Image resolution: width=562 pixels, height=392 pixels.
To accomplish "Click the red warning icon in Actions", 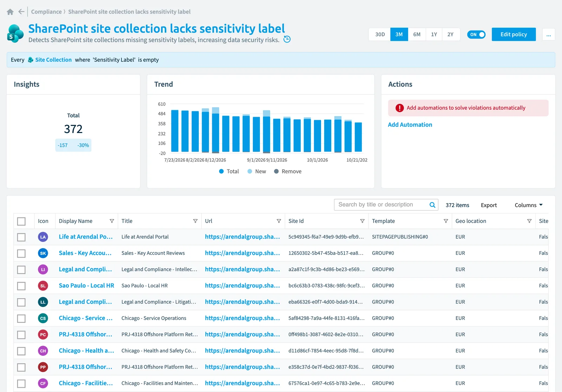I will (399, 108).
